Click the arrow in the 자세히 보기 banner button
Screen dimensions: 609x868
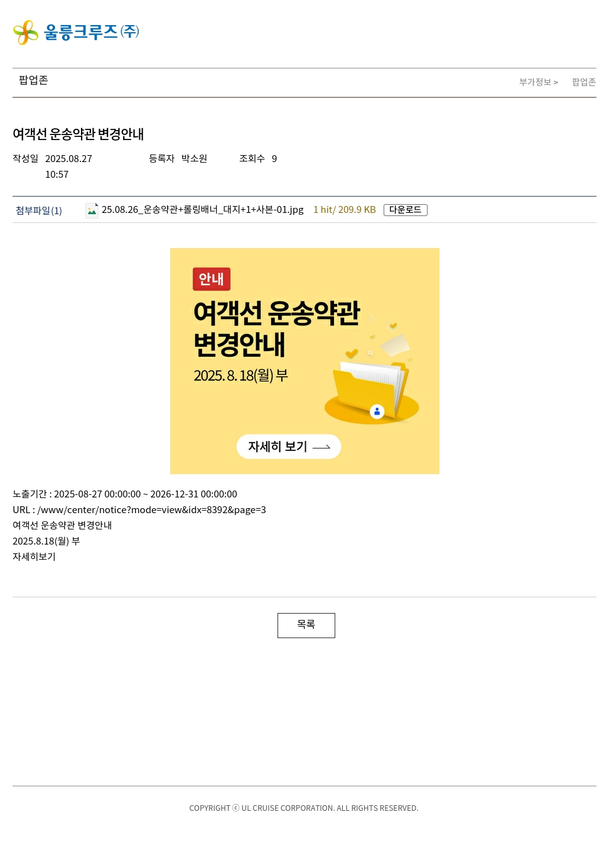[321, 447]
